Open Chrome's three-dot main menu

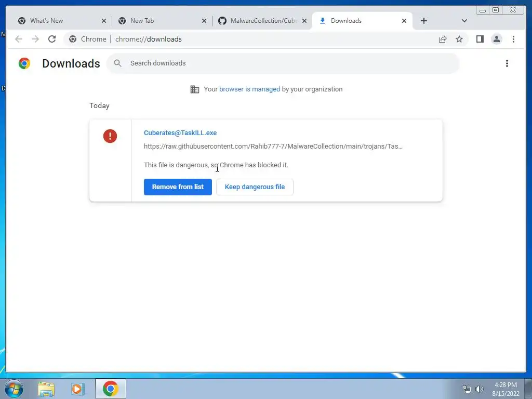tap(513, 39)
